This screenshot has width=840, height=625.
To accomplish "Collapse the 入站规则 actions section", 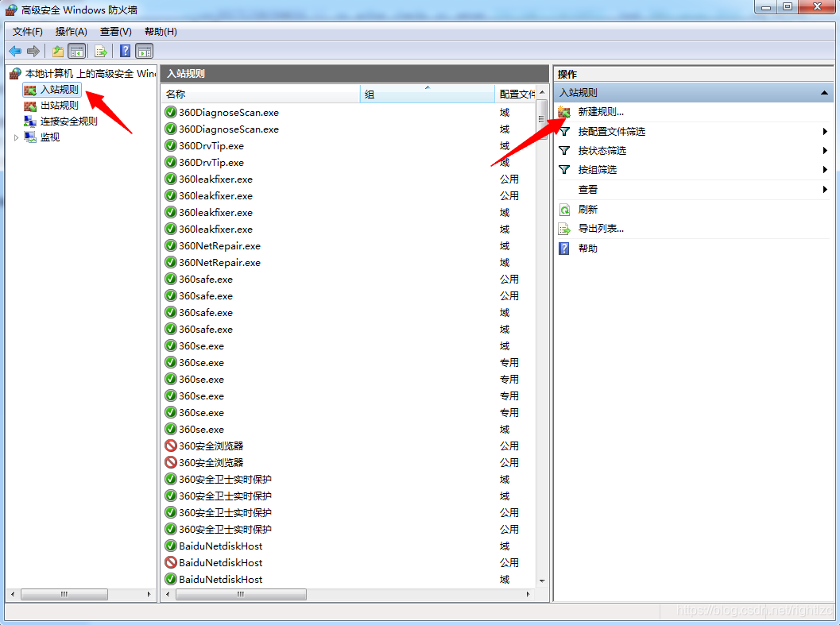I will (824, 93).
